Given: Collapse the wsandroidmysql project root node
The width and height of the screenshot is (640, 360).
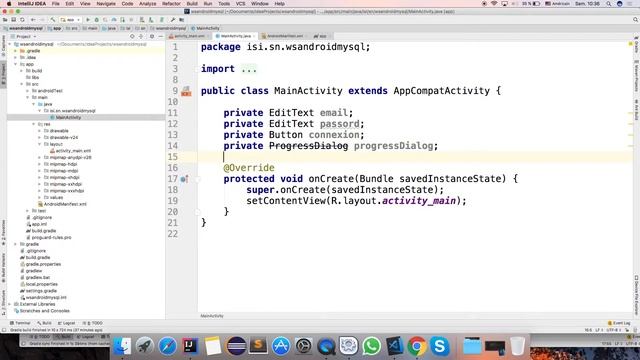Looking at the screenshot, I should (10, 44).
